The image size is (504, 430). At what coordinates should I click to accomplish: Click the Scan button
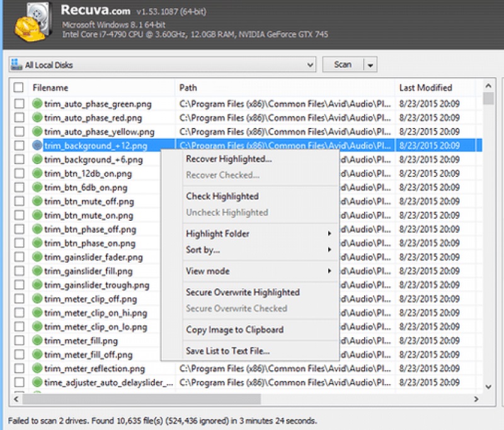(x=343, y=65)
